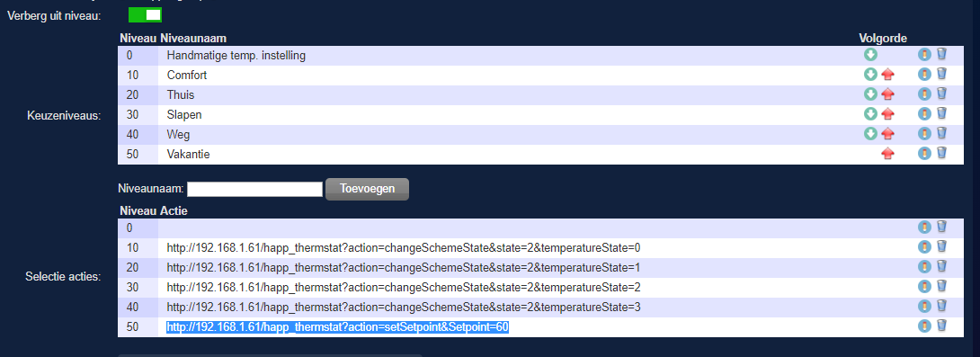The image size is (980, 357).
Task: Move Thuis level up
Action: [887, 94]
